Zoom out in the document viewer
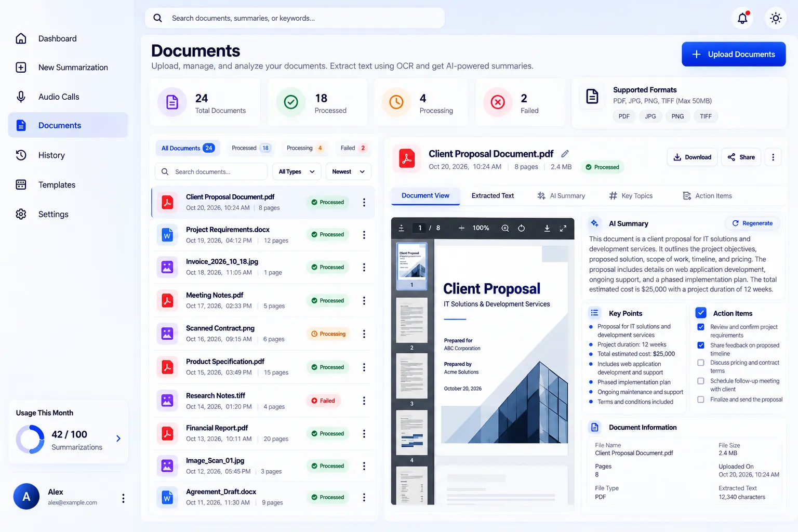Image resolution: width=798 pixels, height=532 pixels. coord(461,228)
